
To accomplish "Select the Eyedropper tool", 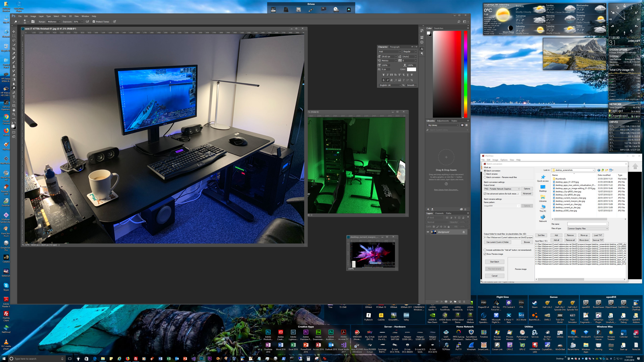I will pyautogui.click(x=14, y=53).
